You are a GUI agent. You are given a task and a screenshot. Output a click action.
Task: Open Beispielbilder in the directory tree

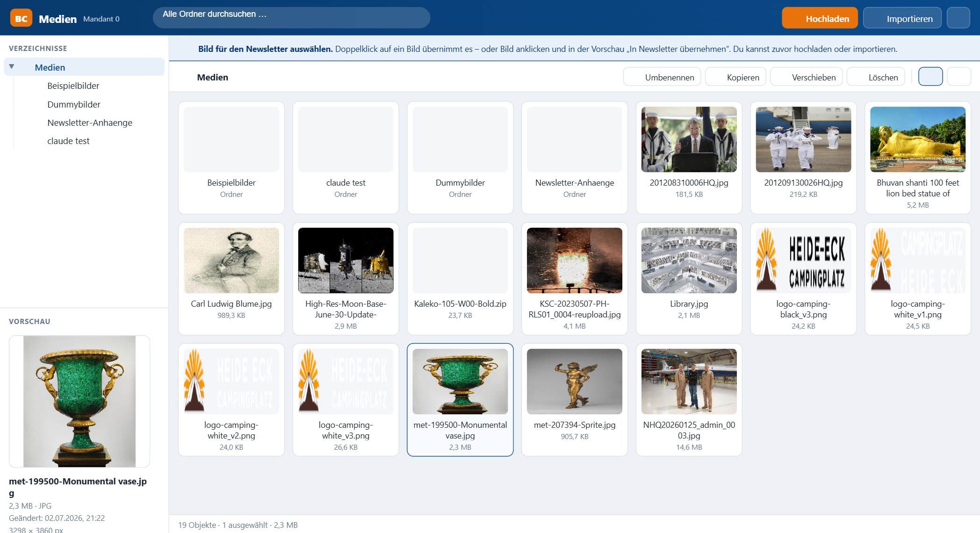click(x=73, y=86)
